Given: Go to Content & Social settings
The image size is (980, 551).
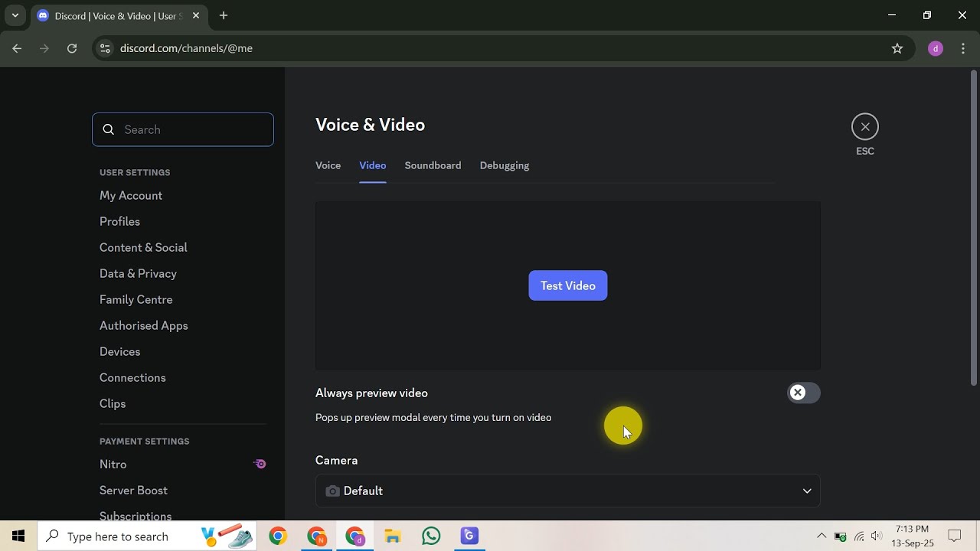Looking at the screenshot, I should 143,248.
